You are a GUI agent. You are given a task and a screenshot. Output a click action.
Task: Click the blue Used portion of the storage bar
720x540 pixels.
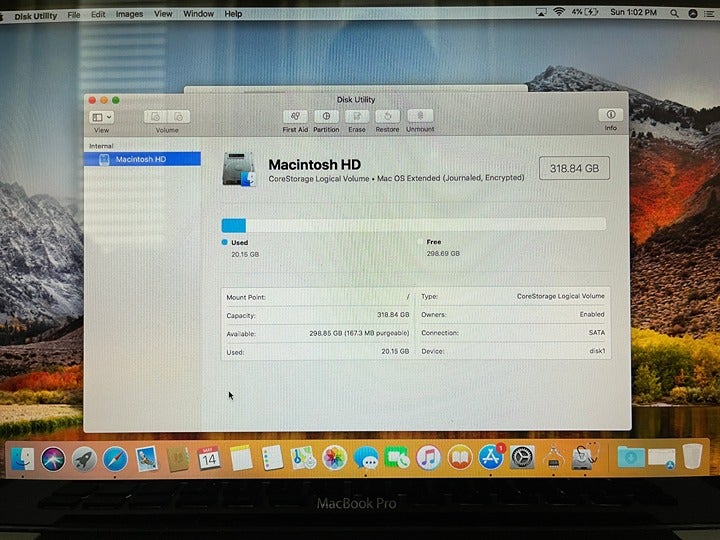(x=234, y=225)
